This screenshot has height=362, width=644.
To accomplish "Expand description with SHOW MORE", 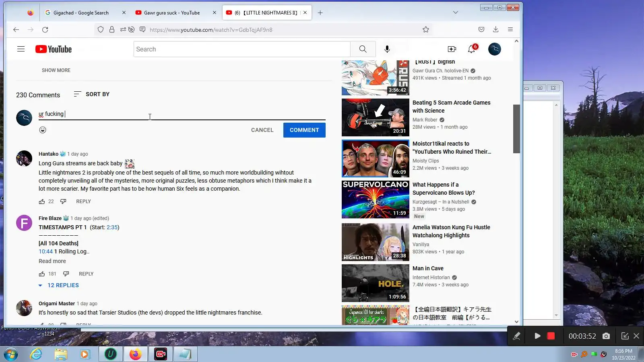I will (56, 70).
